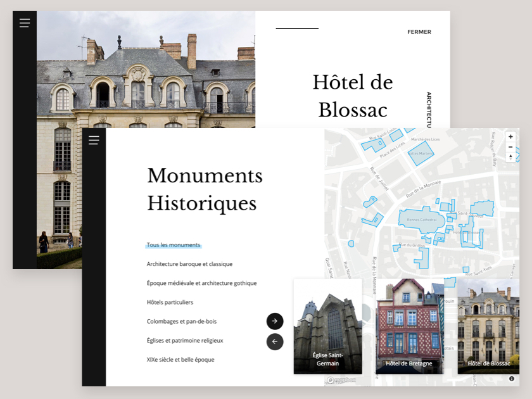The height and width of the screenshot is (399, 532).
Task: Open the Église Saint-Germain thumbnail card
Action: pos(327,326)
